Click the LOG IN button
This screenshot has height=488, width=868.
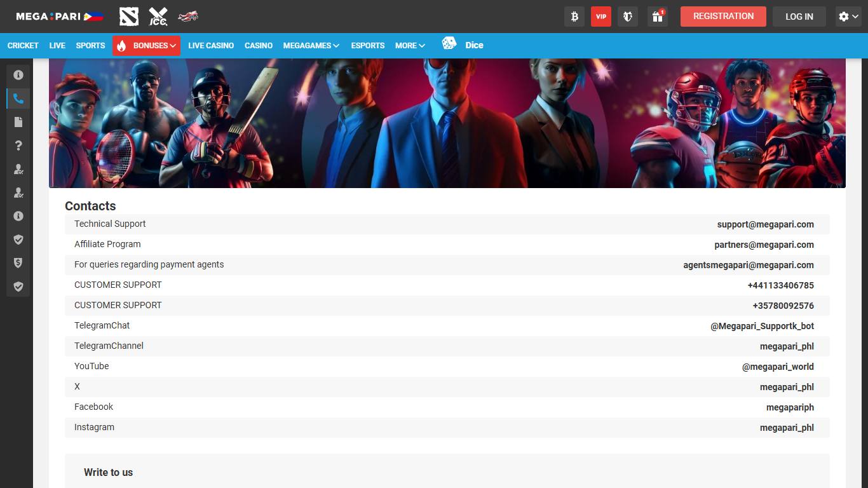point(799,17)
